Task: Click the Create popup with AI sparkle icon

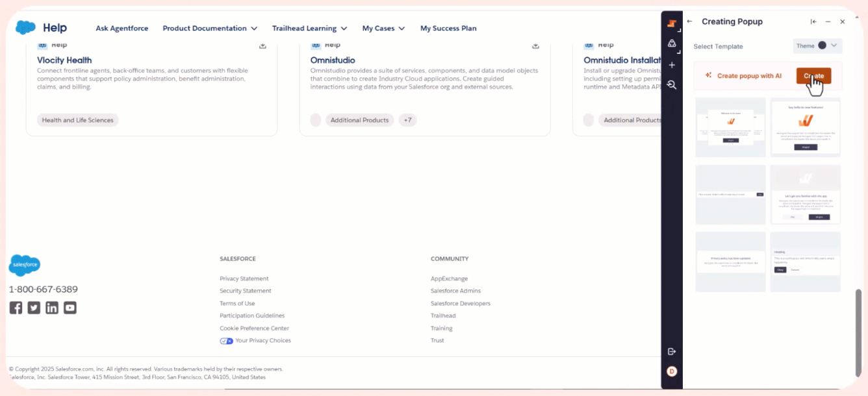Action: click(708, 75)
